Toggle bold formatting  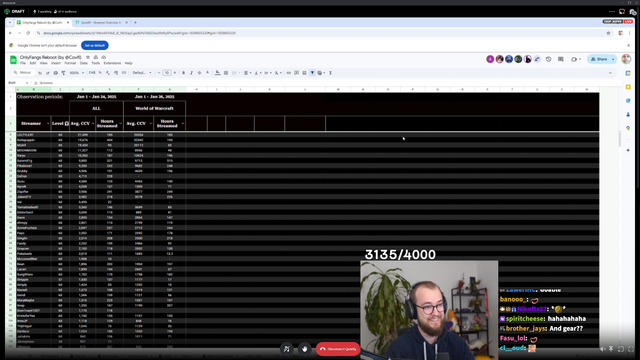(x=183, y=73)
